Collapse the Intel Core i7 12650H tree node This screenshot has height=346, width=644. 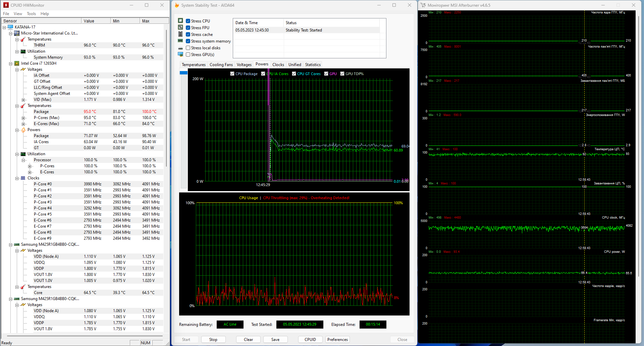[x=10, y=63]
